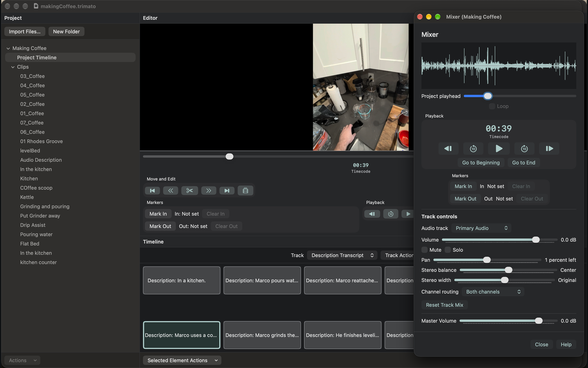Click Go to Beginning in Mixer
This screenshot has height=368, width=588.
[x=481, y=163]
